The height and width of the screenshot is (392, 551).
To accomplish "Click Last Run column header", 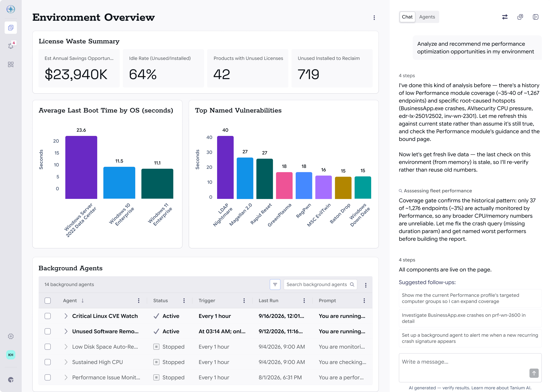I will 268,300.
